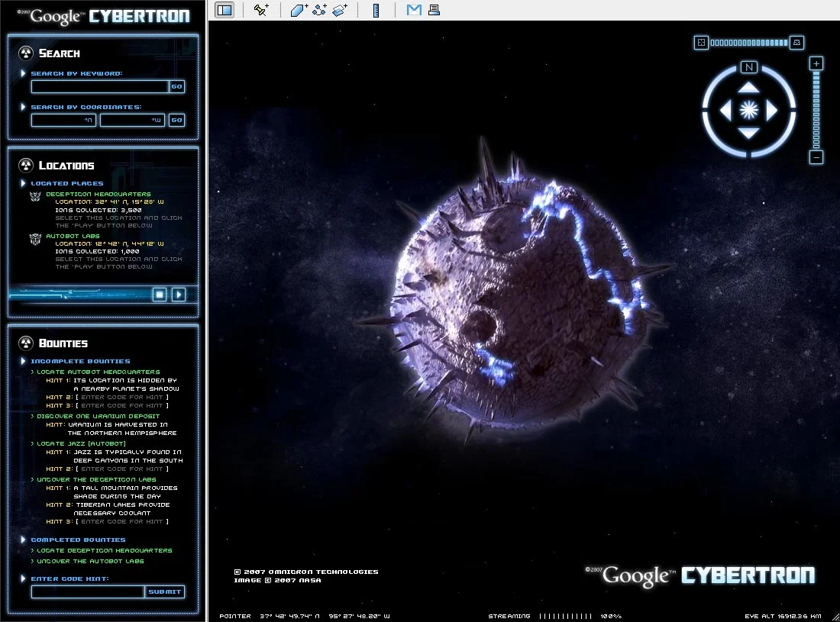Click Jazz hint 2 enter-code placeholder

pyautogui.click(x=122, y=469)
